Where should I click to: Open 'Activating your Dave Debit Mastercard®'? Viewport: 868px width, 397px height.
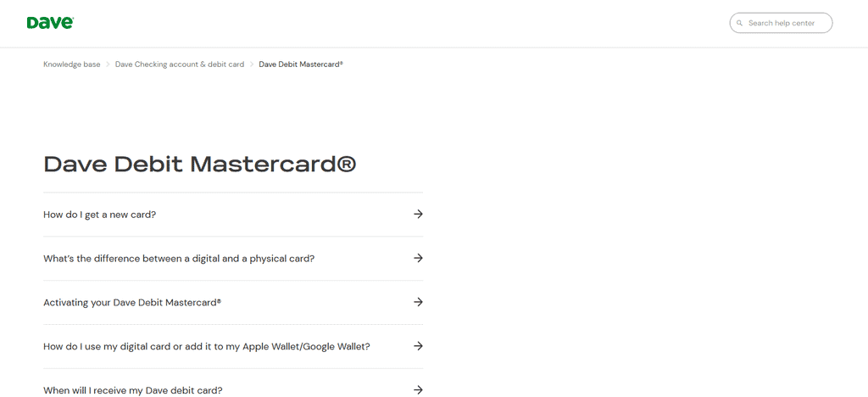pos(233,302)
